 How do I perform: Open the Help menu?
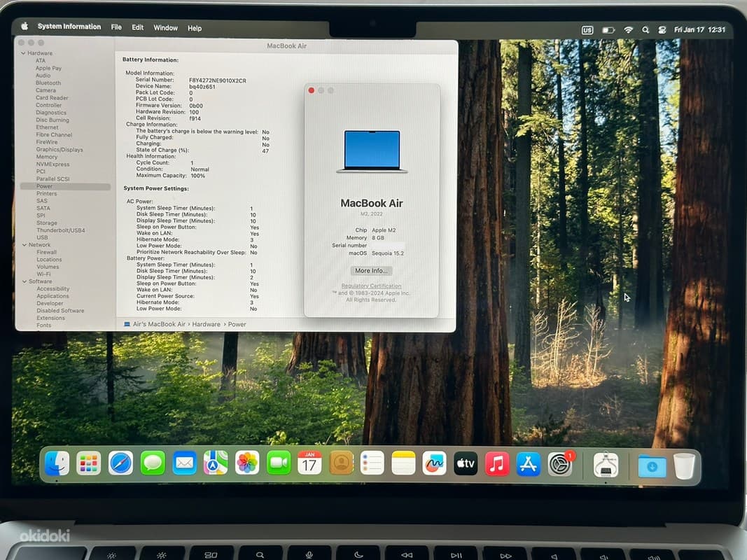pyautogui.click(x=195, y=28)
